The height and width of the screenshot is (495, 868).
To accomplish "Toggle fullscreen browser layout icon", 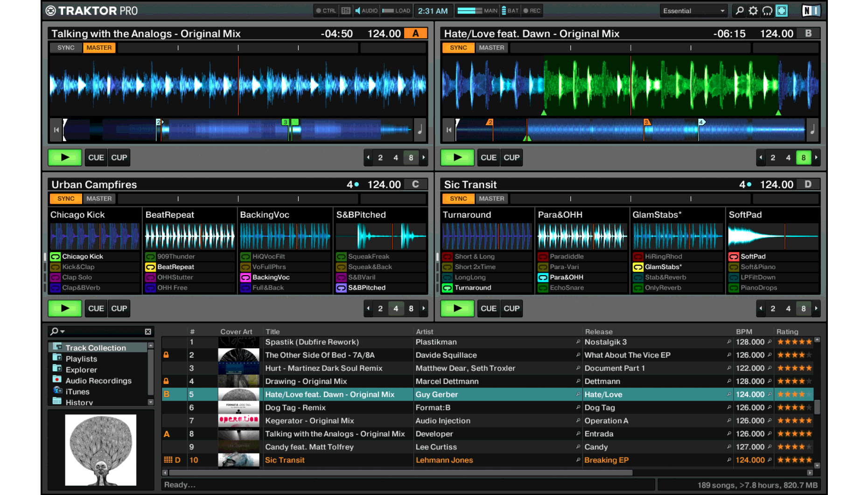I will pos(782,11).
